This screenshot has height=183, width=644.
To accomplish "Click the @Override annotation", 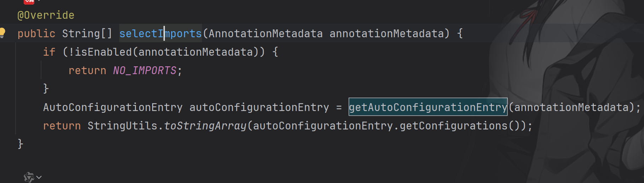I will (x=46, y=15).
